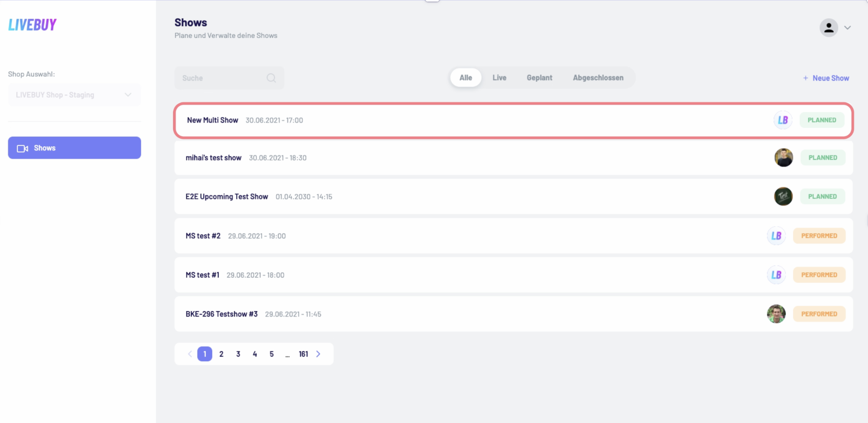Open Shows in the sidebar
This screenshot has height=423, width=868.
coord(74,148)
